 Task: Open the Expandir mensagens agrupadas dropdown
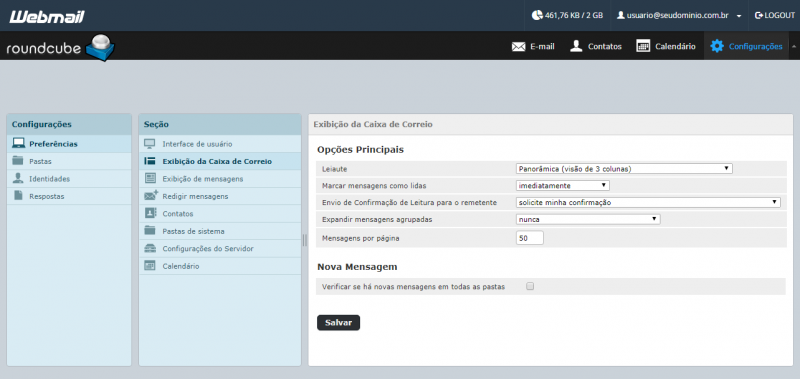(x=588, y=219)
